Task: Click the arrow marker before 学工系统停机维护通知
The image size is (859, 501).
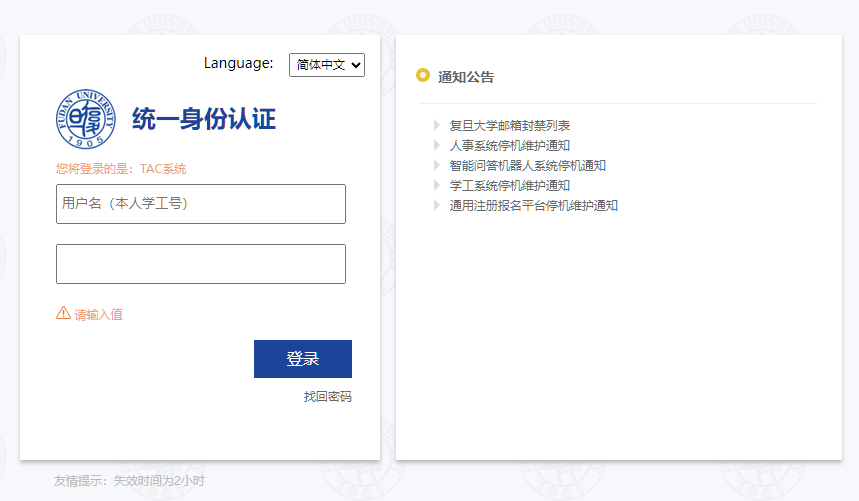Action: 437,185
